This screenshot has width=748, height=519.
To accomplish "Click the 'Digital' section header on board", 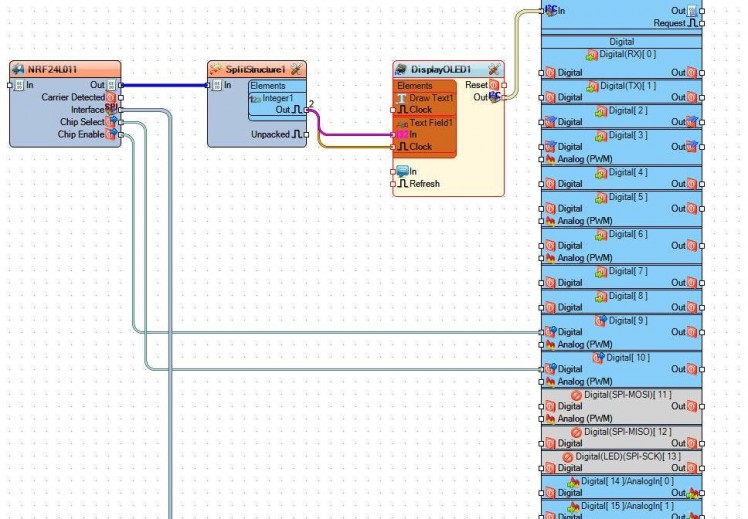I will coord(622,42).
